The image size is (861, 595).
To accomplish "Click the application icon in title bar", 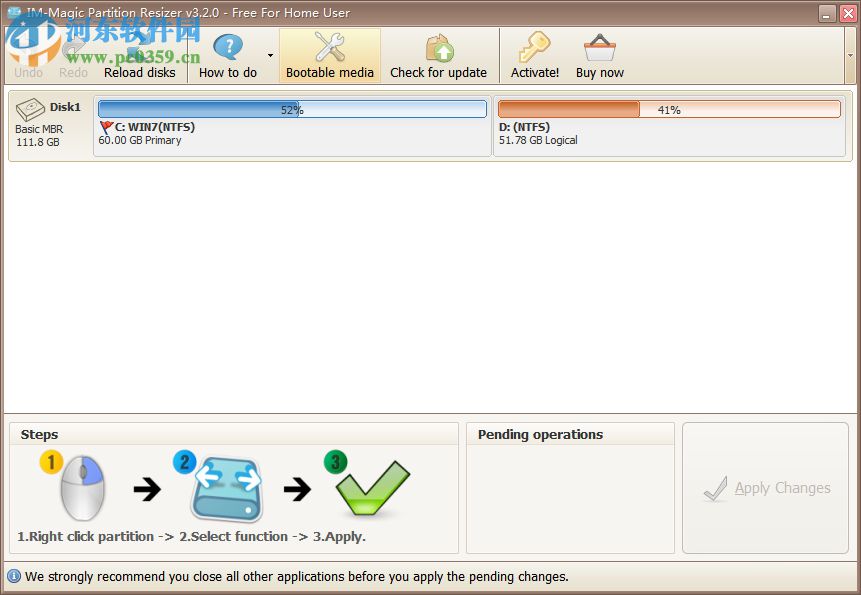I will click(14, 12).
